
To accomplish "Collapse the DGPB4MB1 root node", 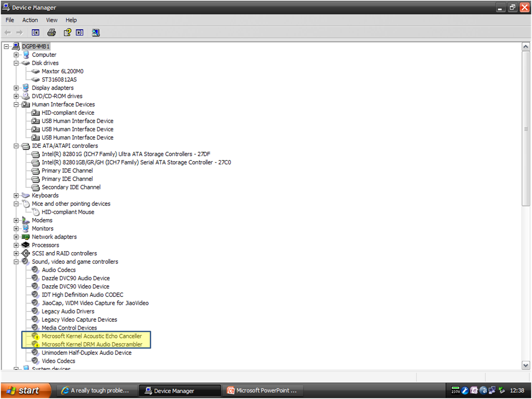I will [x=6, y=46].
